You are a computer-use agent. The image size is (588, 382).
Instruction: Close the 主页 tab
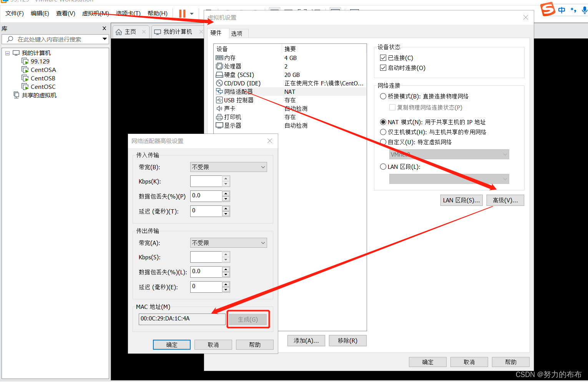click(144, 32)
